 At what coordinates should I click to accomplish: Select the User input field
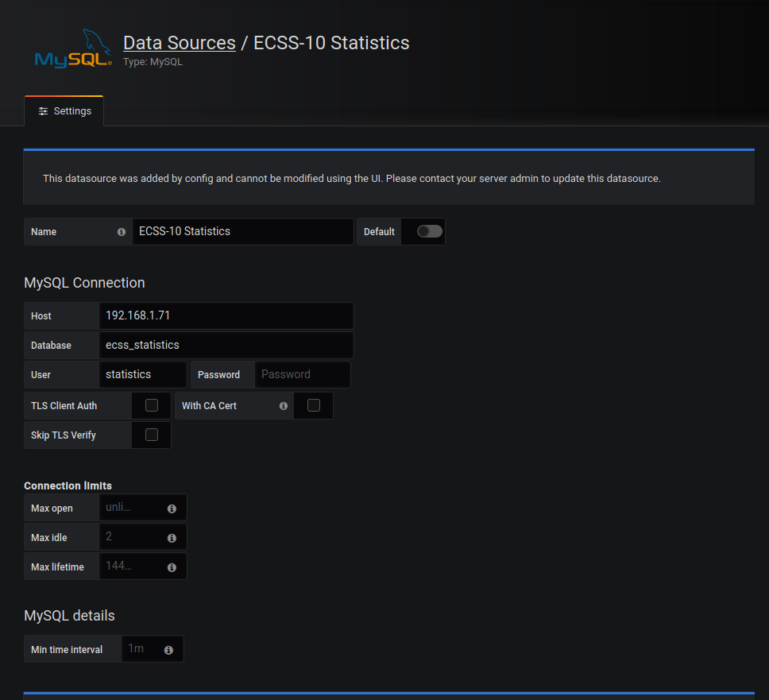143,374
